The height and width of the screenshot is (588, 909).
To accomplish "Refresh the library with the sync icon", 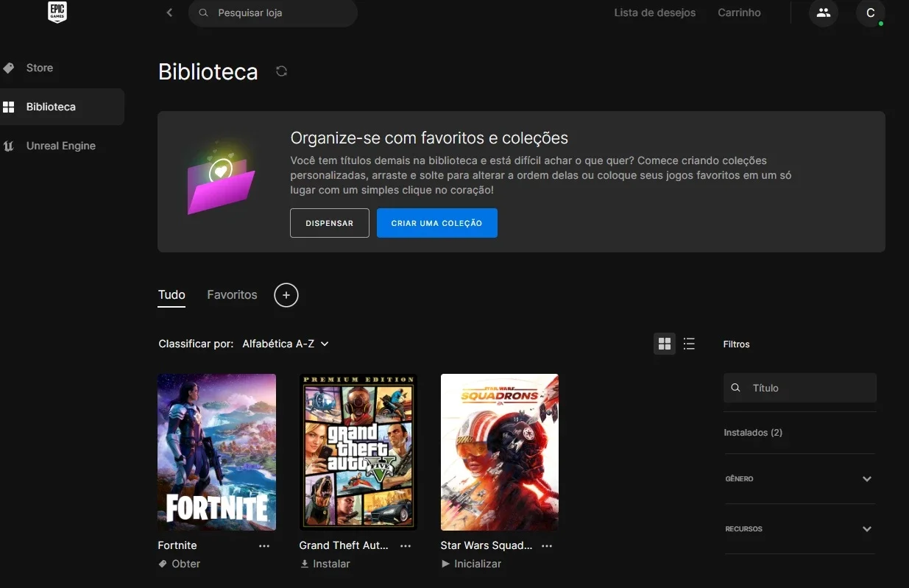I will 281,71.
